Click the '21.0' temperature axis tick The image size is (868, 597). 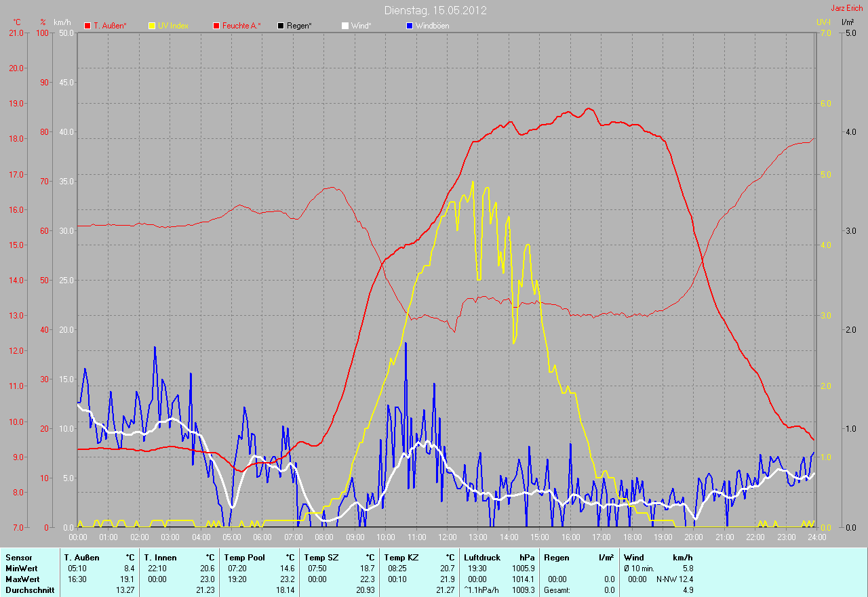(x=17, y=33)
